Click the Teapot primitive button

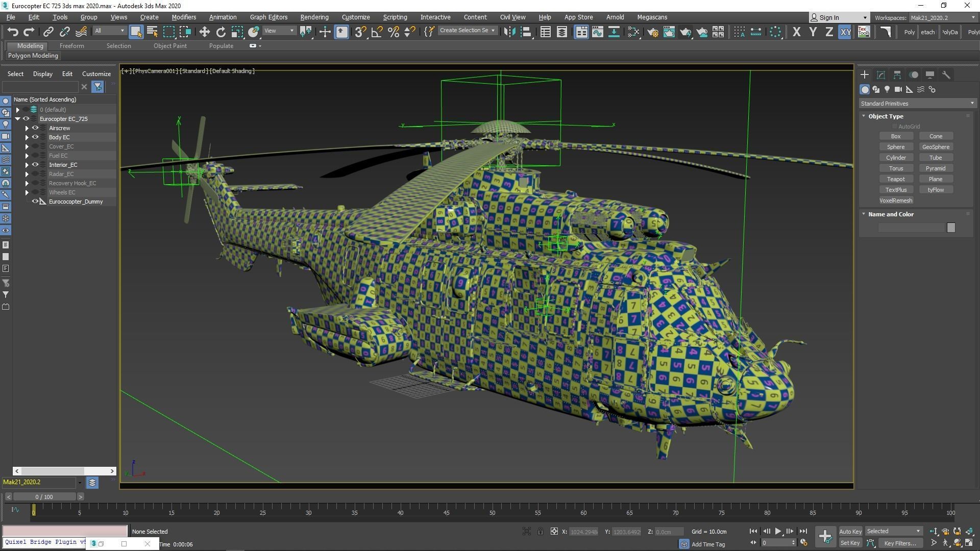pyautogui.click(x=895, y=179)
